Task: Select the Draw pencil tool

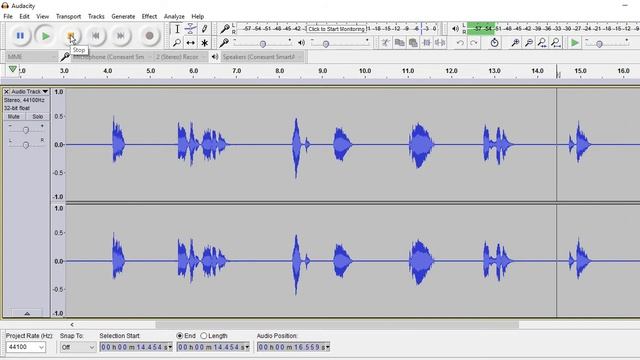Action: 204,29
